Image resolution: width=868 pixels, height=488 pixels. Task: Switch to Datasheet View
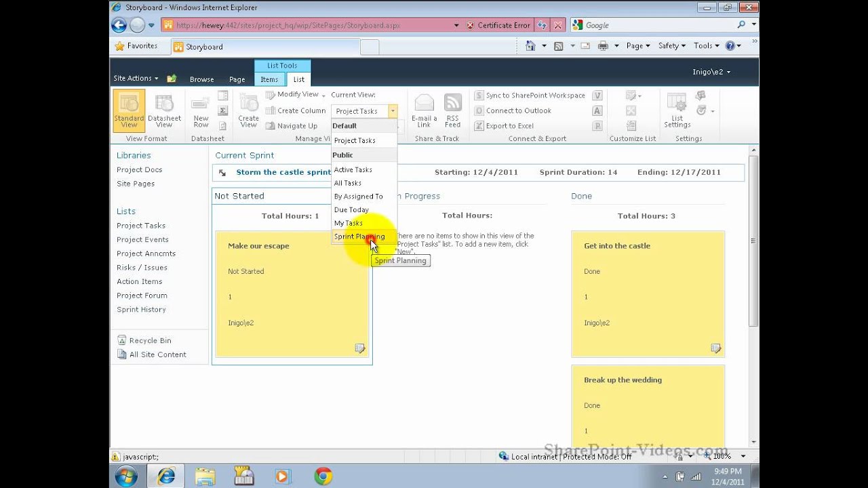coord(164,110)
